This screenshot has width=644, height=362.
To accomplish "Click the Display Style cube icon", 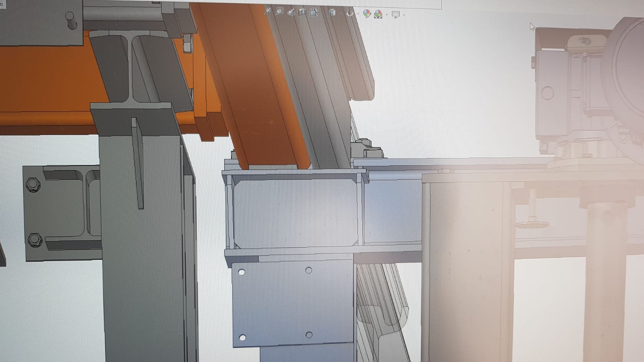I will pyautogui.click(x=332, y=13).
